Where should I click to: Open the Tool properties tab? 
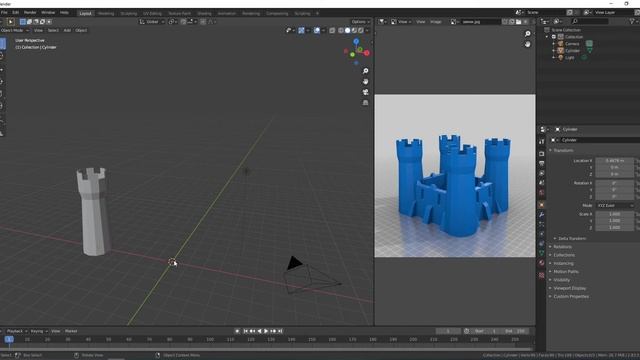pos(542,141)
